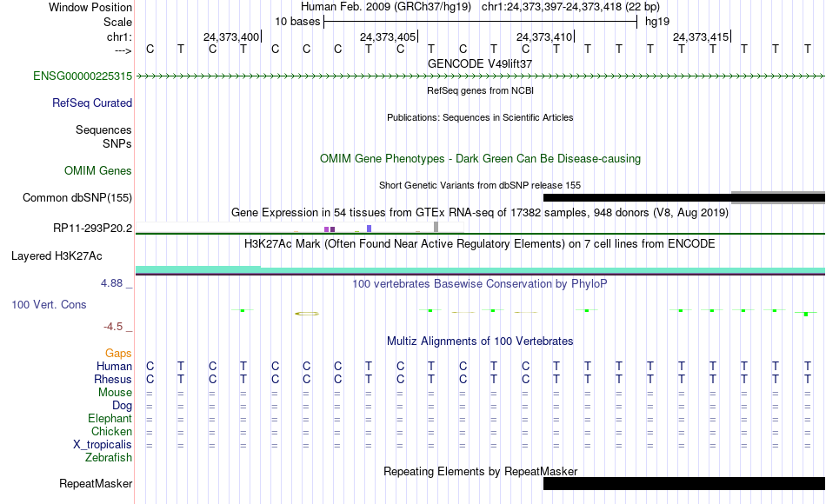Select the Mouse species label
Viewport: 826px width, 504px height.
coord(116,393)
